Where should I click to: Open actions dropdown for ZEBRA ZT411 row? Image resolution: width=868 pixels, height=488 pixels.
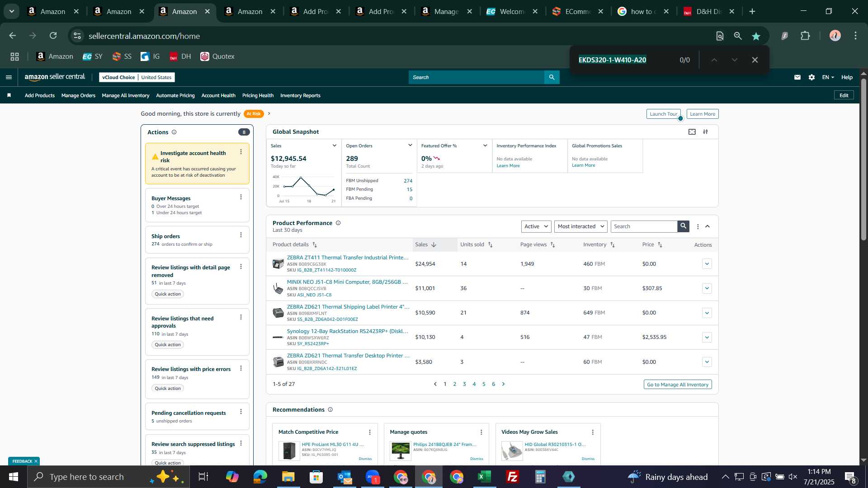tap(707, 264)
